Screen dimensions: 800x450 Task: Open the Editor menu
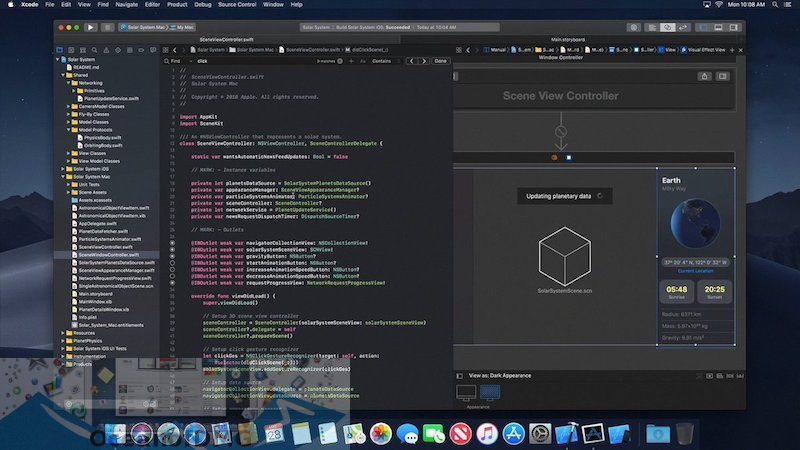pos(153,5)
